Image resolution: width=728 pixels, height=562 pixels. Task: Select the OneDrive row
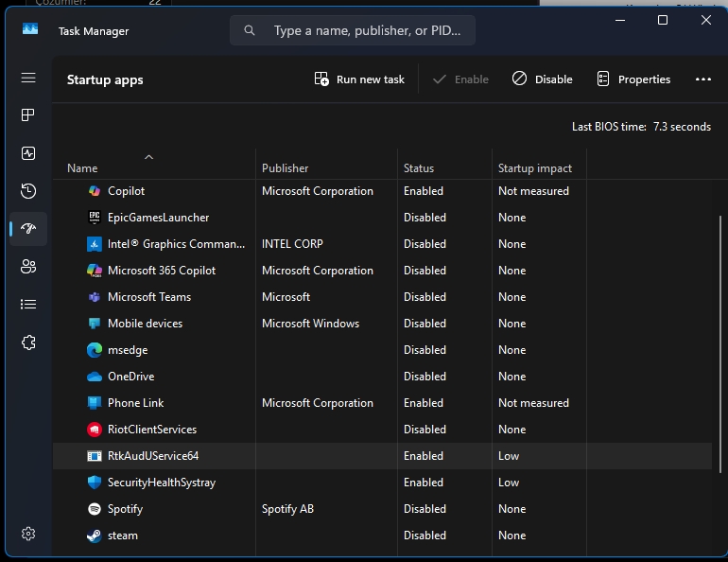(382, 377)
